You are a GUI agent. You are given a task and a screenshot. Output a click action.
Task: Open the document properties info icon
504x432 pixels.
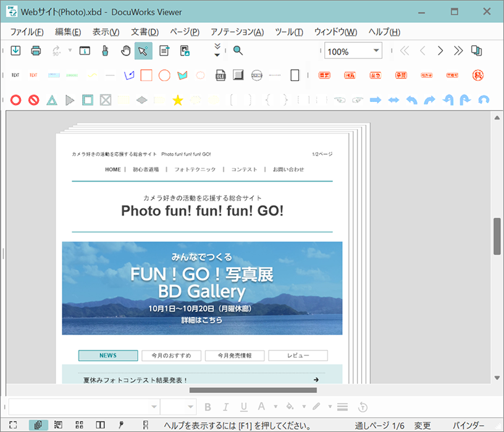pos(85,51)
